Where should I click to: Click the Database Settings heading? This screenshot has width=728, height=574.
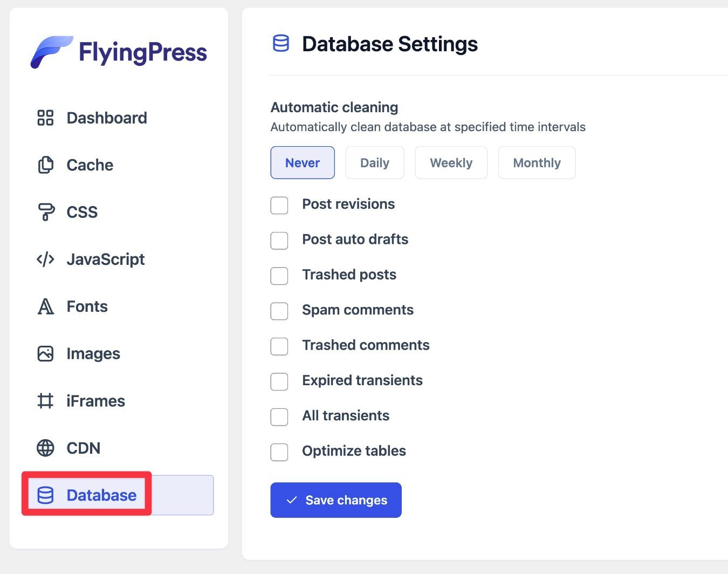click(x=390, y=44)
